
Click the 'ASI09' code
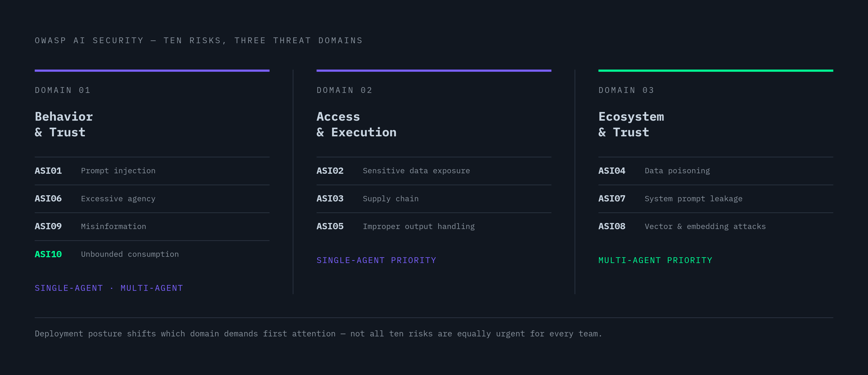click(x=48, y=226)
